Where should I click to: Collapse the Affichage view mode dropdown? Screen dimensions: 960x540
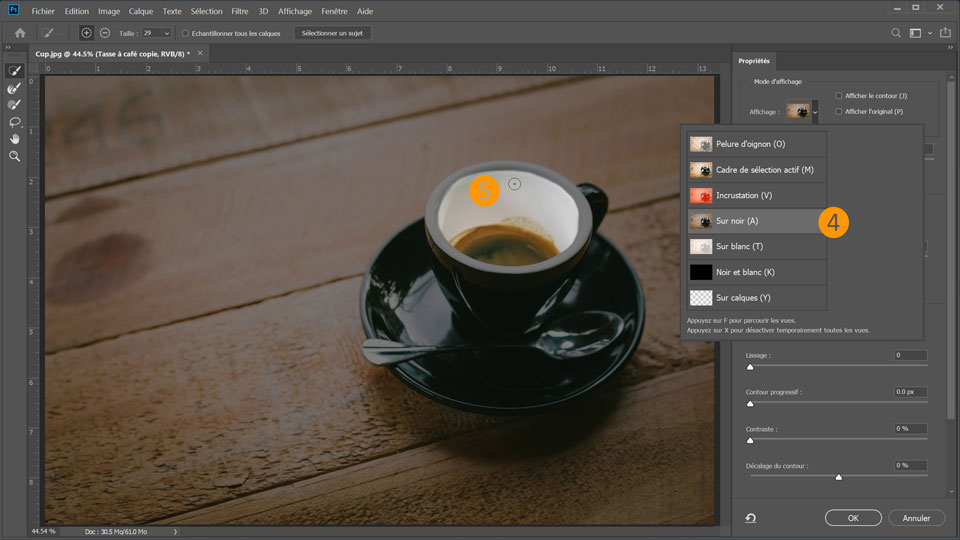click(x=815, y=111)
